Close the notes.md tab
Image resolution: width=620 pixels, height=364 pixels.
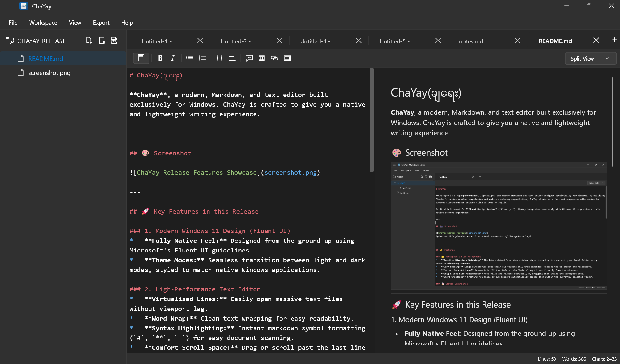click(x=518, y=41)
